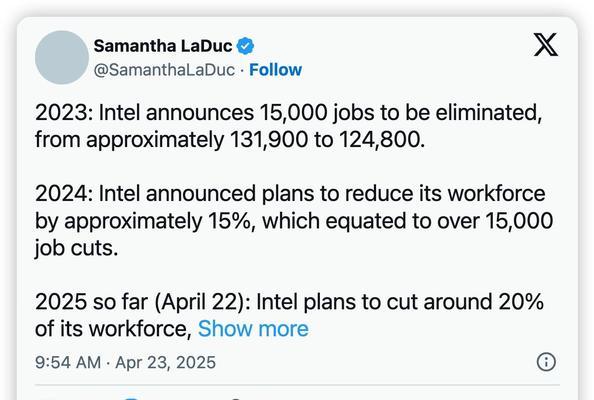
Task: Click the Samantha LaDuc display name
Action: pos(163,46)
